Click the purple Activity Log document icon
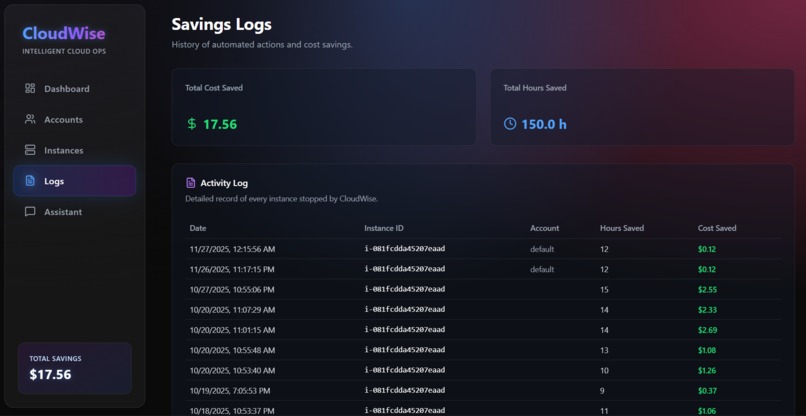 tap(190, 183)
